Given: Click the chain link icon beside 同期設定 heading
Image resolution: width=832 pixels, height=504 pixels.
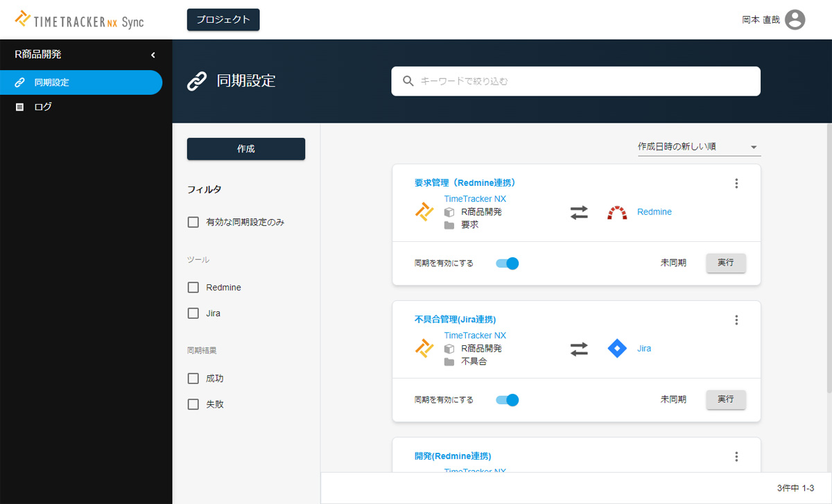Looking at the screenshot, I should 198,80.
